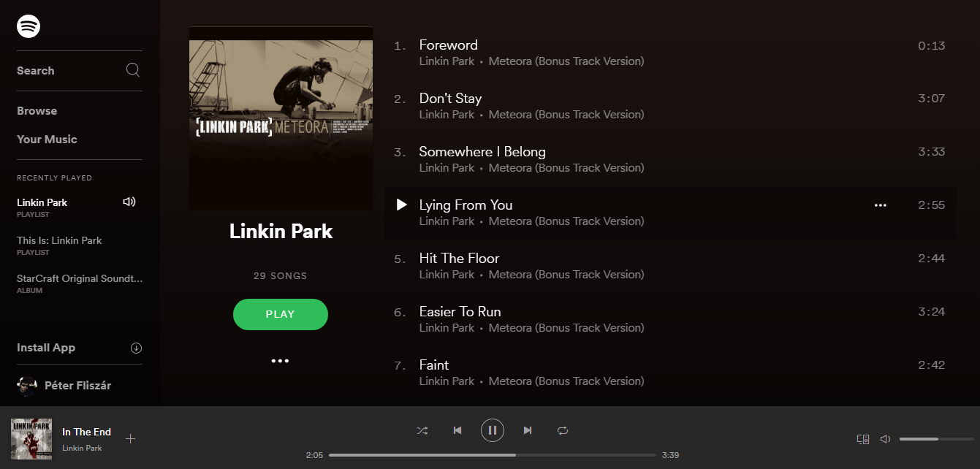Toggle repeat mode

point(563,430)
